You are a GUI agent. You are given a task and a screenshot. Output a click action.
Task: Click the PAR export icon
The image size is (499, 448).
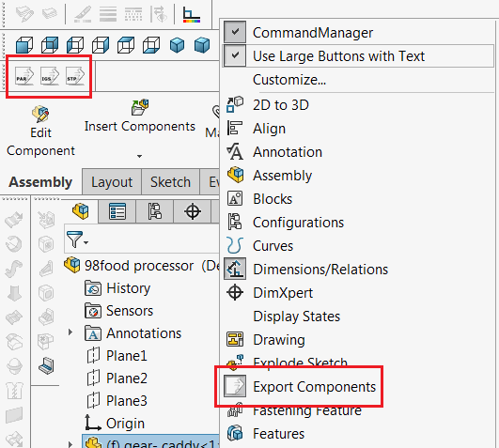point(24,76)
